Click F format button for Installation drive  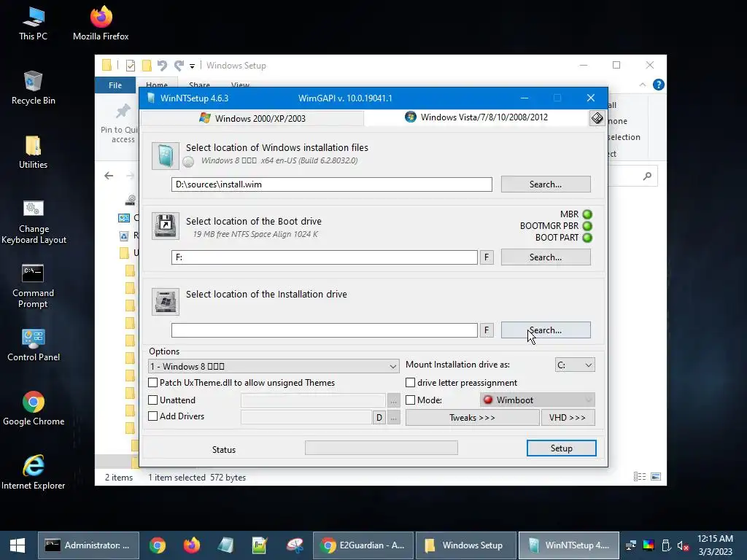pos(487,330)
